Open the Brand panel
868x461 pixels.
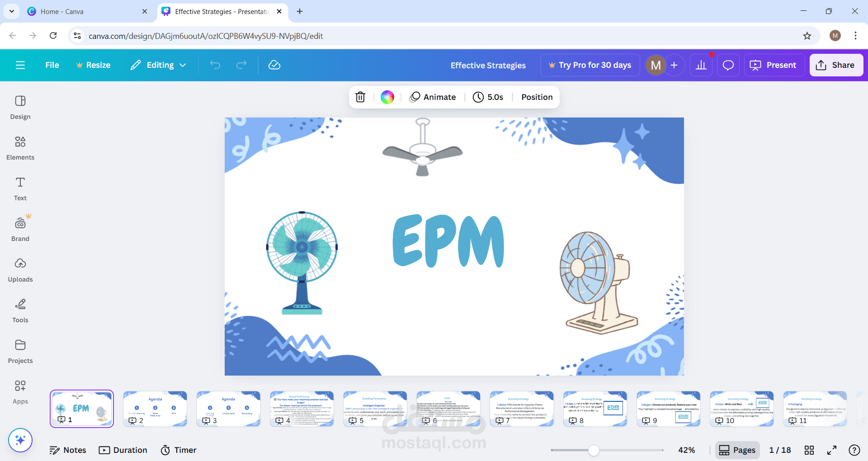click(x=20, y=230)
